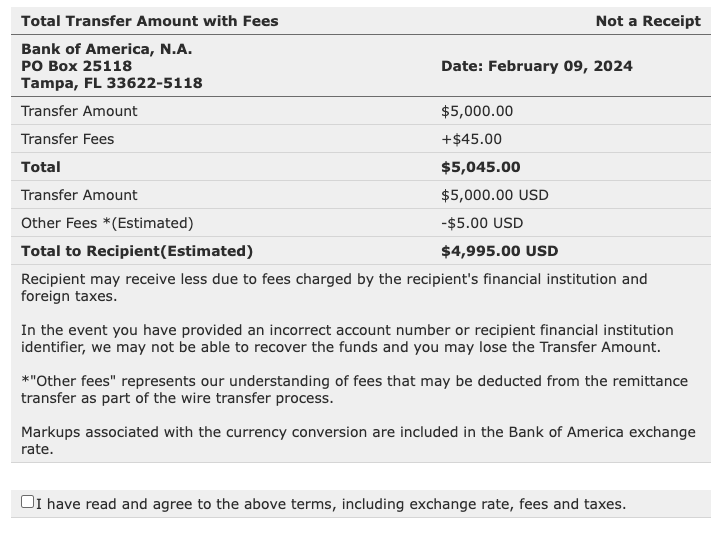
Task: Click the 'Not a Receipt' label
Action: (648, 21)
